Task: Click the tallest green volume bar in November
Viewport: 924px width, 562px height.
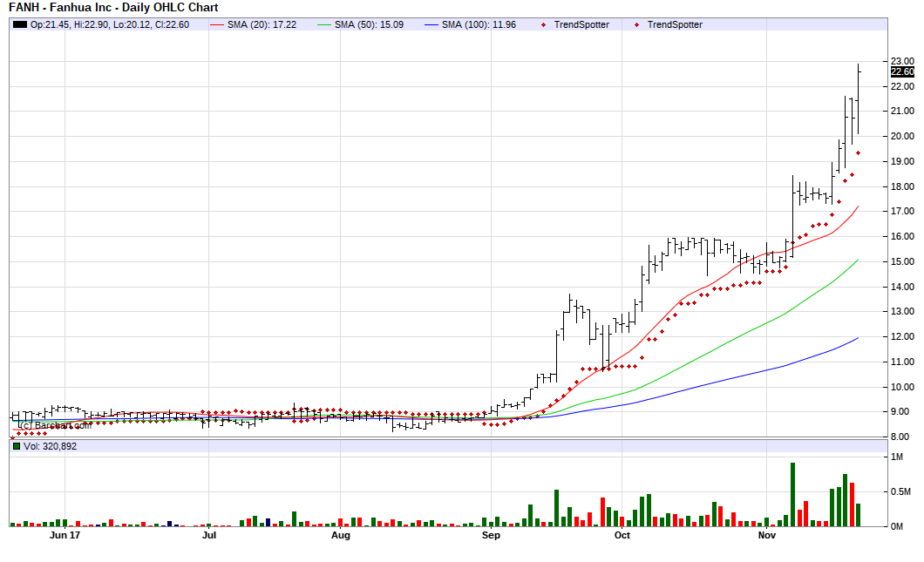Action: pos(792,494)
